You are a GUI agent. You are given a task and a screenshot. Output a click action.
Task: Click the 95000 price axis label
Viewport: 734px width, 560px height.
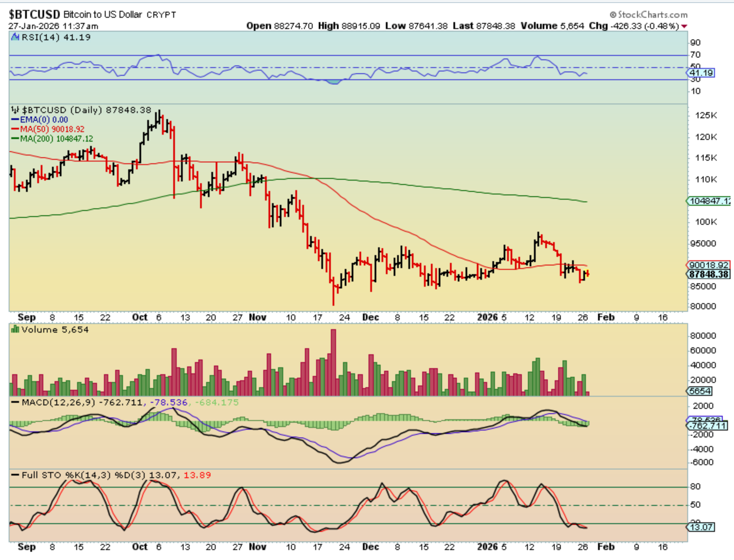tap(703, 243)
